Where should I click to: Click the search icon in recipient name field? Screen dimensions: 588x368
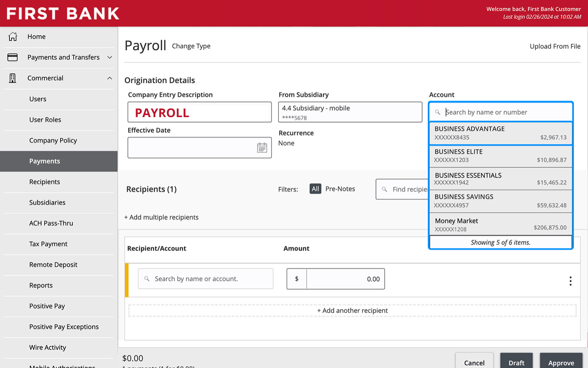(x=147, y=279)
